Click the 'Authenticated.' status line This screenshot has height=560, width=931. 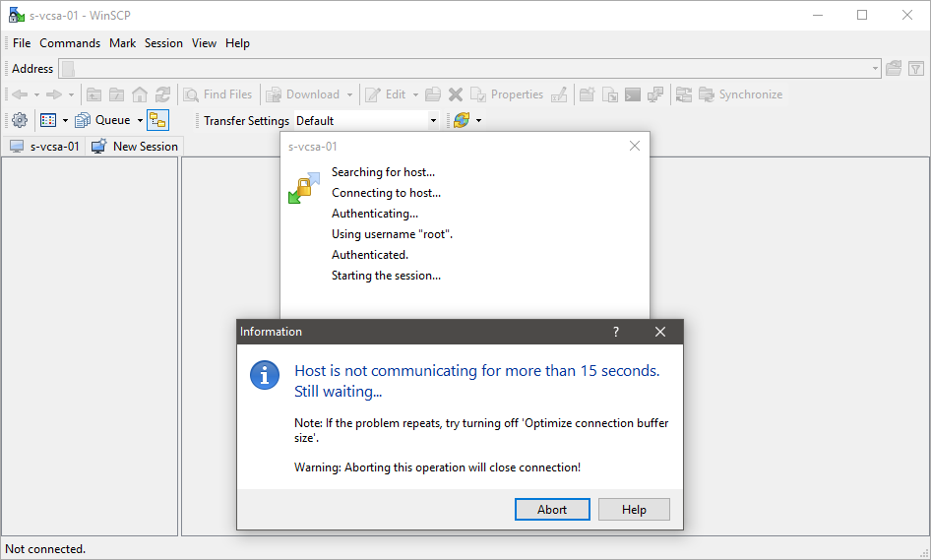click(370, 255)
